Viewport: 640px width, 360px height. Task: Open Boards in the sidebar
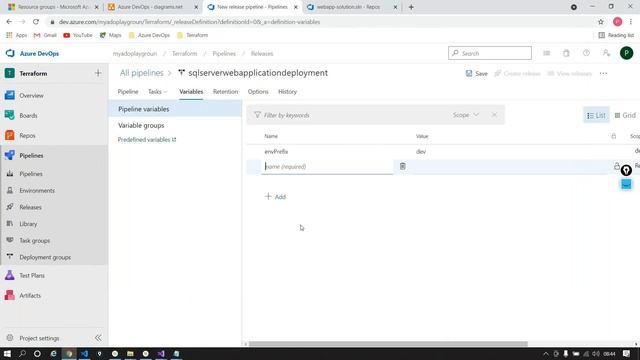point(28,116)
